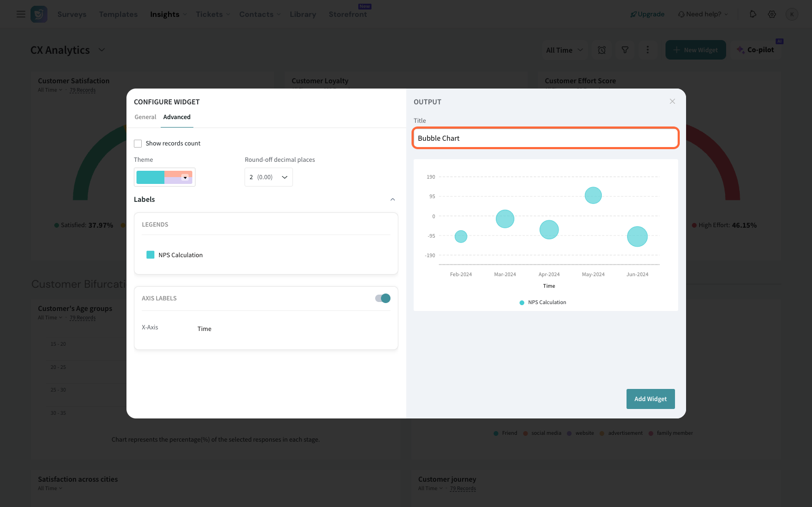The image size is (812, 507).
Task: Click the Add Widget button
Action: (650, 399)
